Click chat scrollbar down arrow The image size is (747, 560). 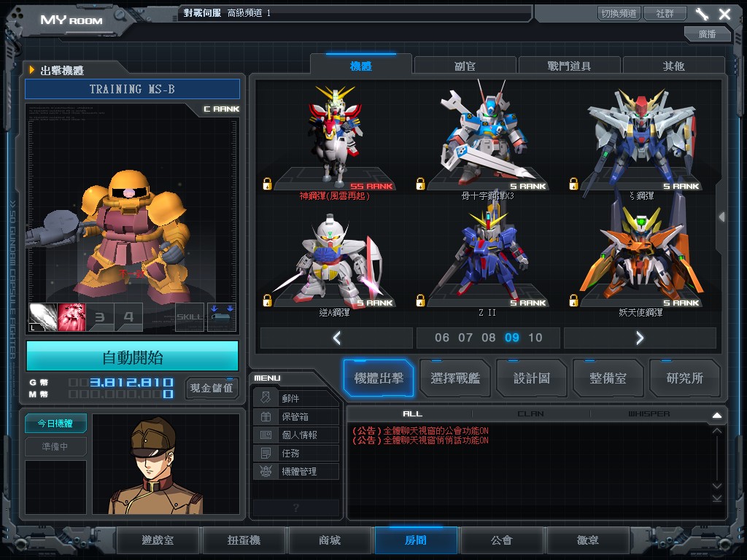pyautogui.click(x=717, y=486)
